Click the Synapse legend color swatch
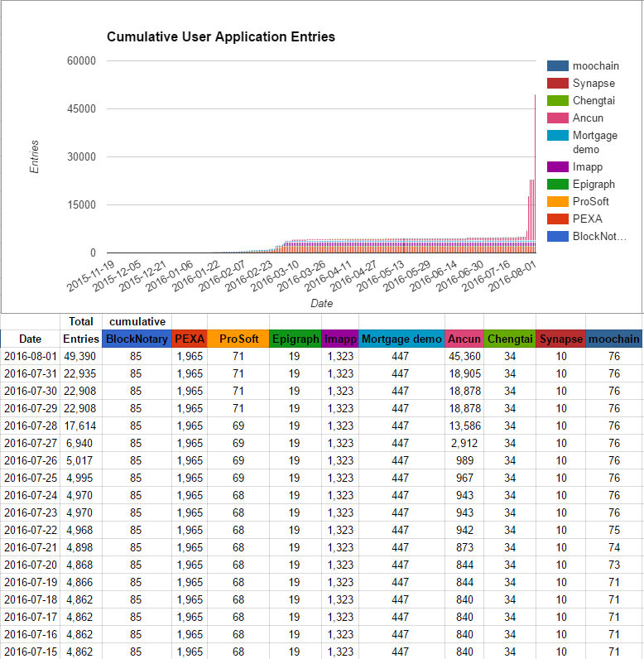 click(x=557, y=84)
